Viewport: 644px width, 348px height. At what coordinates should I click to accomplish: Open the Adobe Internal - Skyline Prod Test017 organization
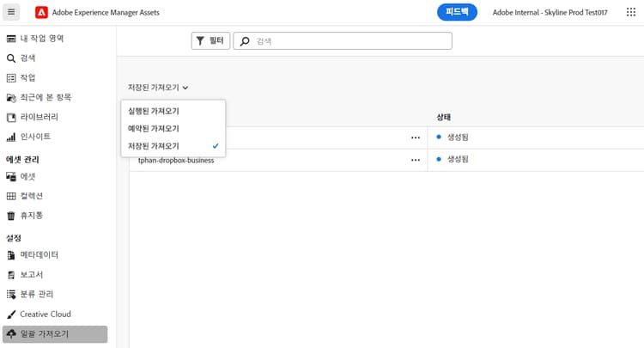pos(550,13)
